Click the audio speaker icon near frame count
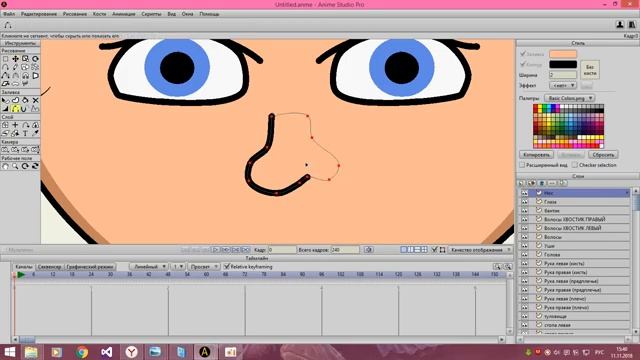 point(369,249)
